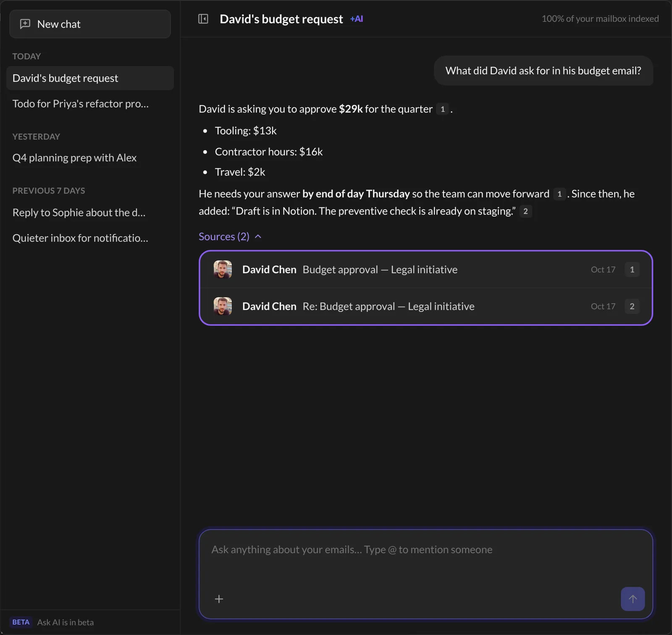Open citation 1 after 'move forward'
The image size is (672, 635).
559,194
